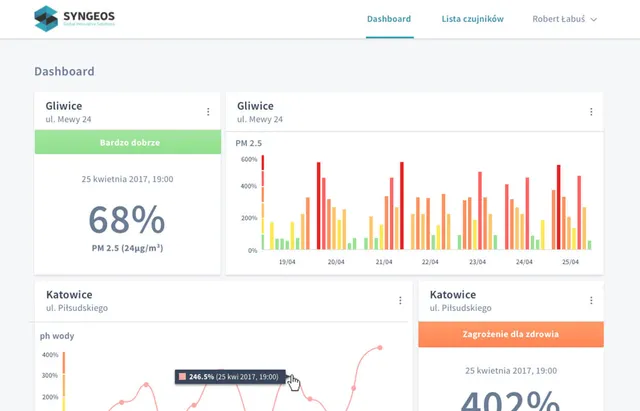Viewport: 640px width, 411px height.
Task: Click the 246.5% chart tooltip
Action: click(230, 377)
